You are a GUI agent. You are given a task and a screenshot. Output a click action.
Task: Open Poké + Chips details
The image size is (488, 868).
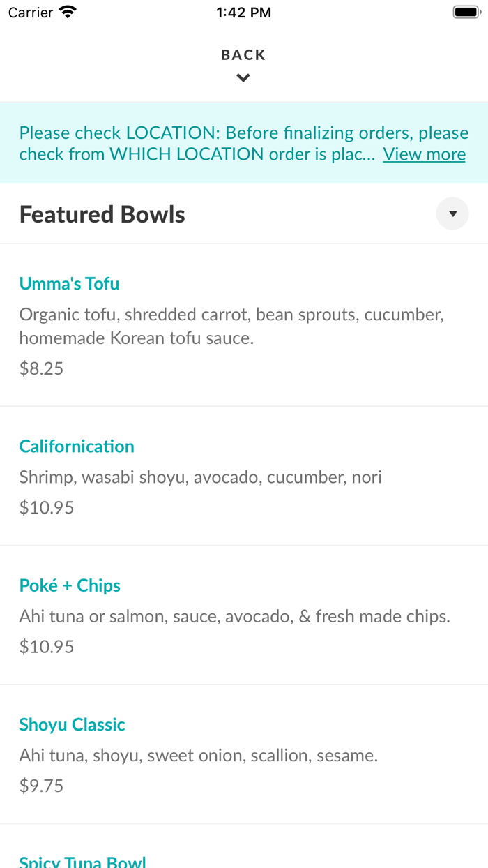click(x=70, y=585)
